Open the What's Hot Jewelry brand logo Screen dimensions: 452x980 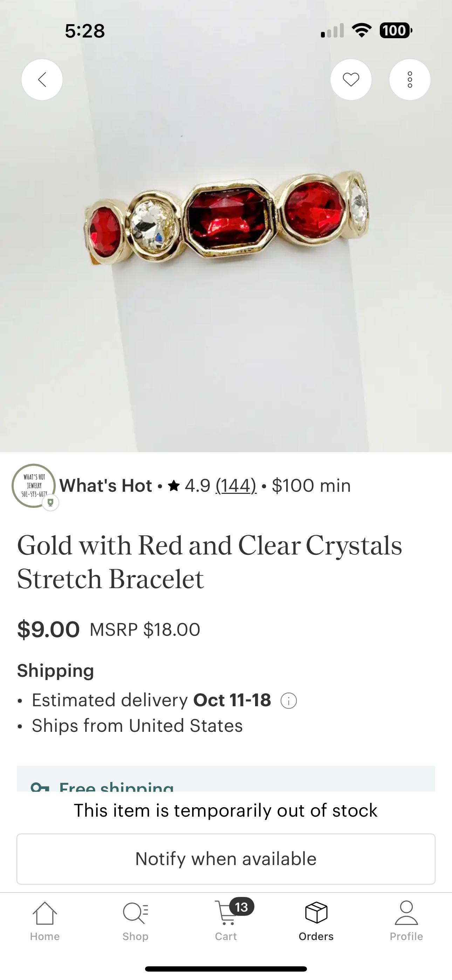(x=34, y=485)
